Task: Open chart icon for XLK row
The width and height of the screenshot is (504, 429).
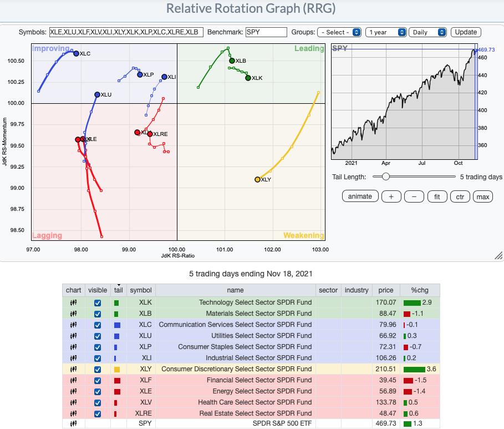Action: point(73,302)
